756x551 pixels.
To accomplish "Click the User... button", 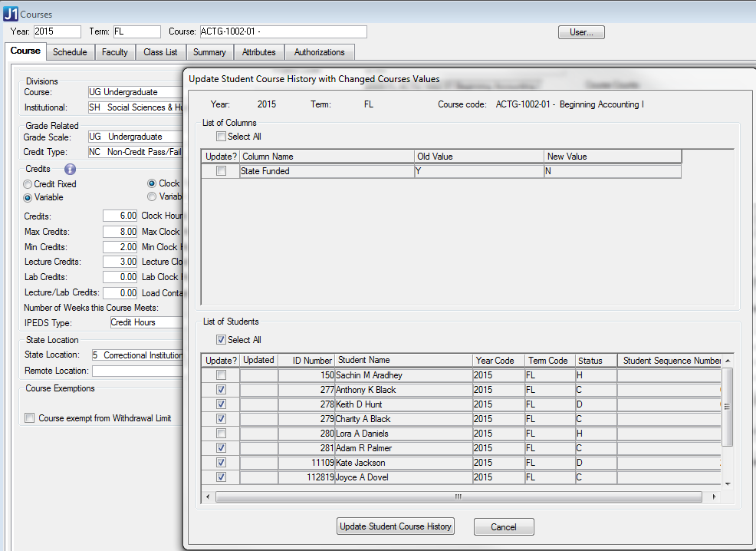I will [x=581, y=32].
